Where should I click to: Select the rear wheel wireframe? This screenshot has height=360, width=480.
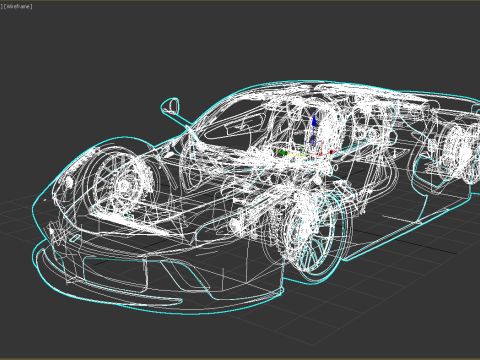pos(462,153)
